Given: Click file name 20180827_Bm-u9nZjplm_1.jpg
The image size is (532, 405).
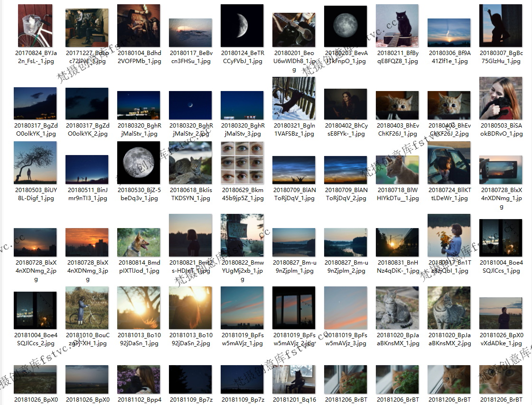Looking at the screenshot, I should [294, 267].
